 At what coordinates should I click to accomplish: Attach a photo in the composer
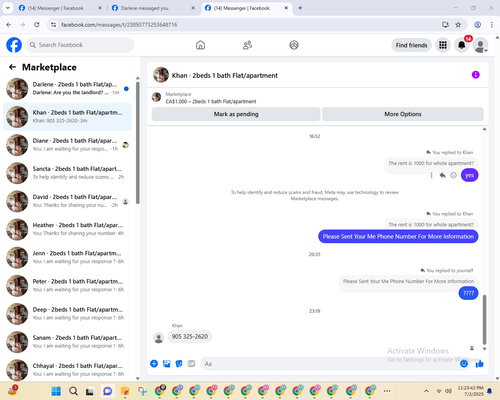coord(167,364)
